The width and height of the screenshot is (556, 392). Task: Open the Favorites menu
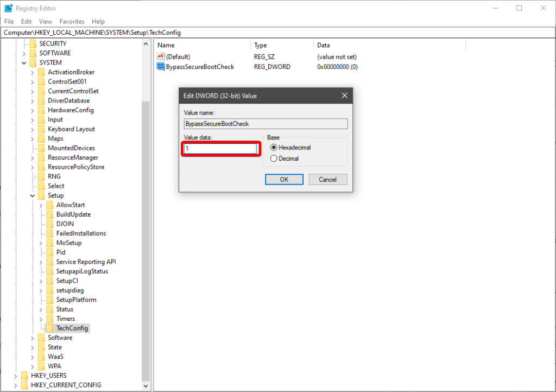(x=72, y=22)
